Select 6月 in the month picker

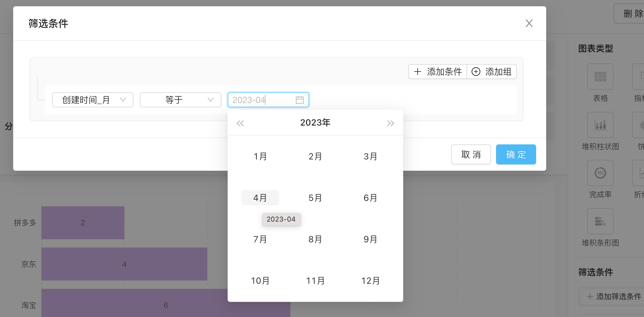[371, 198]
